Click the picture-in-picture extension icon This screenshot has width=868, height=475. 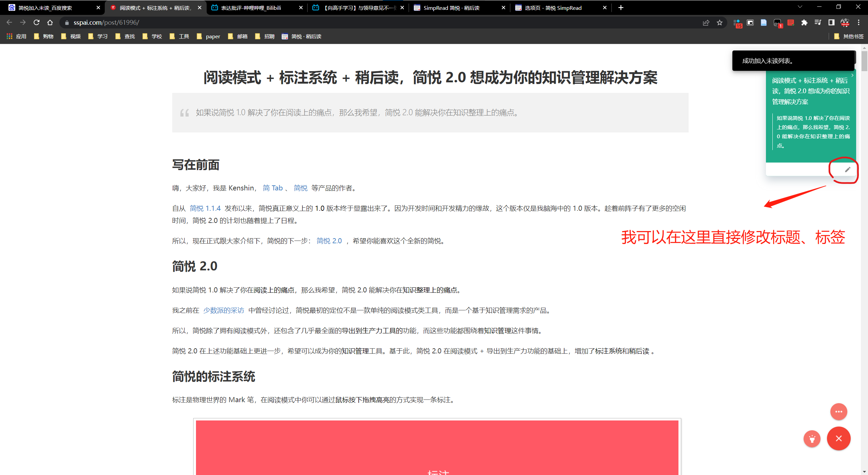[750, 23]
